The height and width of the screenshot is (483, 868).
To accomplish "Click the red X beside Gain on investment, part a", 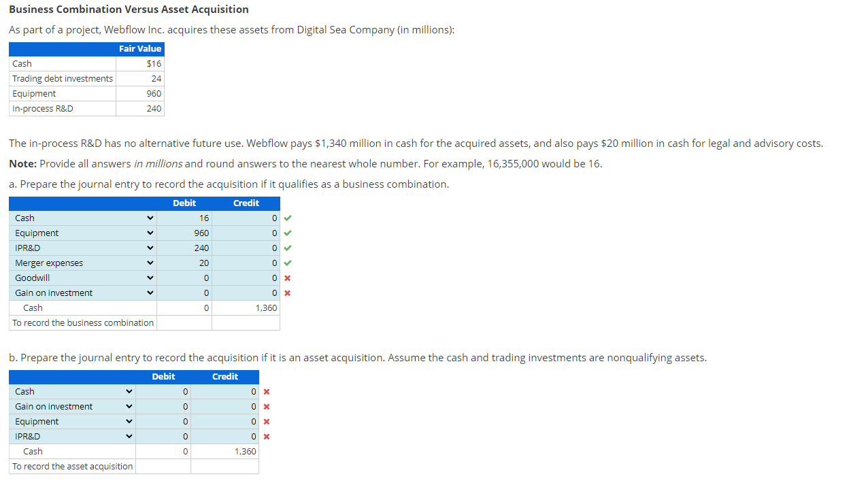I will [288, 293].
